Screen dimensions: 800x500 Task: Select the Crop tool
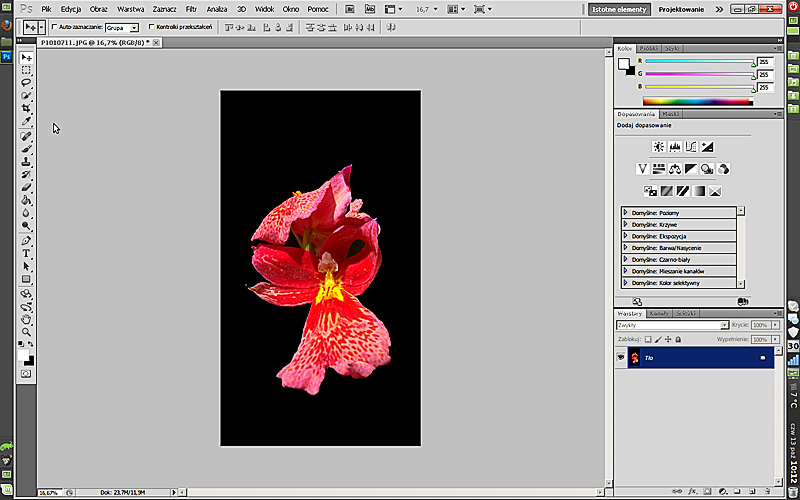(27, 108)
